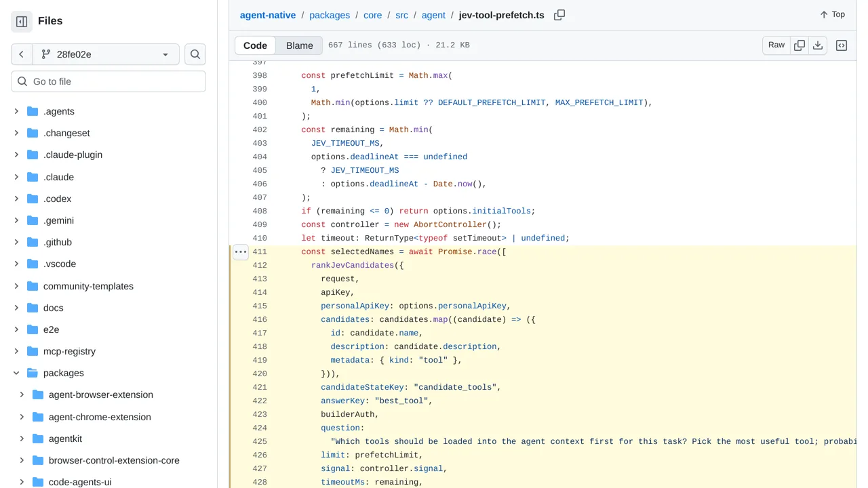Expand the agent-chrome-extension folder chevron

click(x=22, y=417)
